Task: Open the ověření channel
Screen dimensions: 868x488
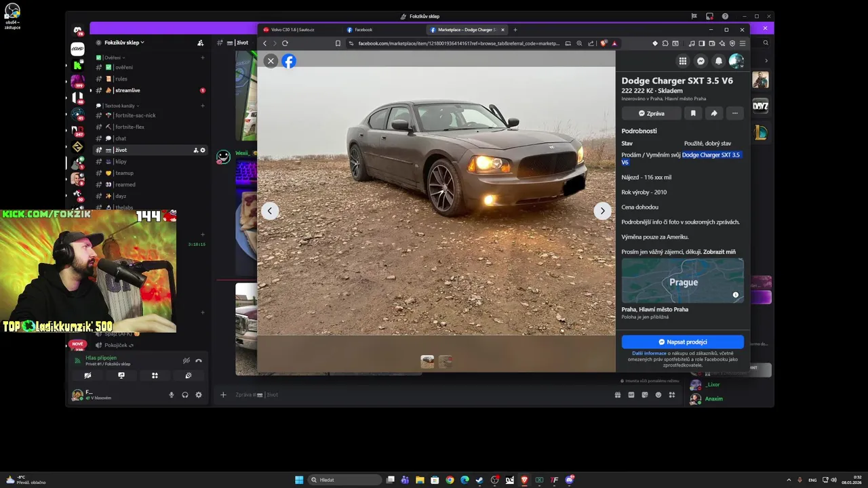Action: pos(150,67)
